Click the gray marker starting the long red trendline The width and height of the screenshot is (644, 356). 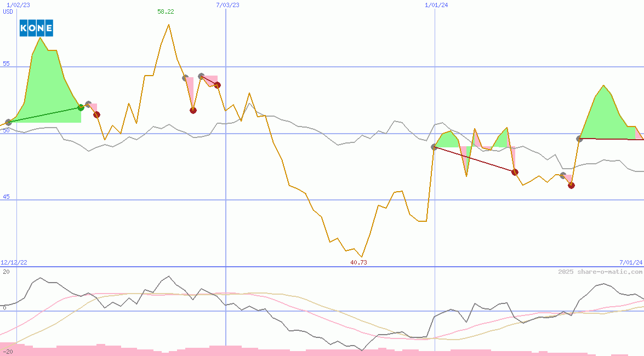point(434,147)
